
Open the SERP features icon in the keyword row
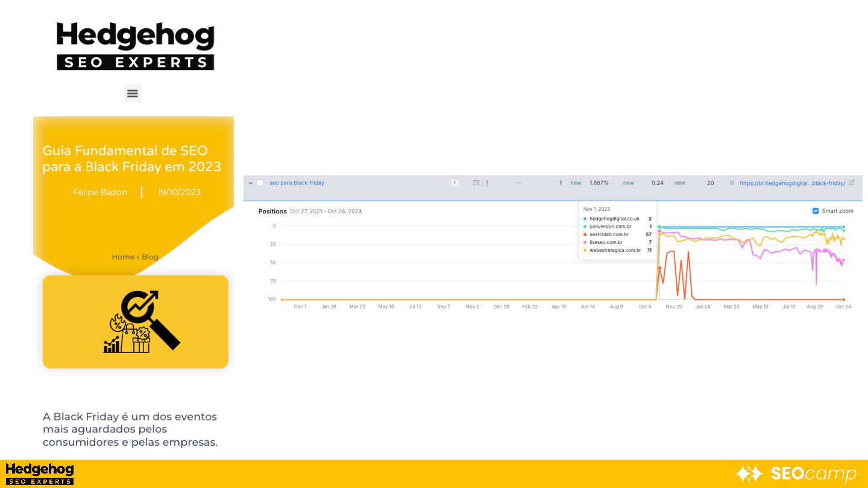coord(476,183)
